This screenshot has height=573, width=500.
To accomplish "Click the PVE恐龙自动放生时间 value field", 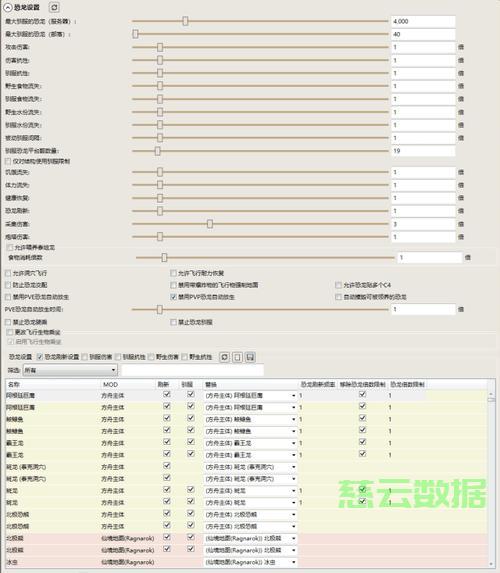I will (x=423, y=310).
